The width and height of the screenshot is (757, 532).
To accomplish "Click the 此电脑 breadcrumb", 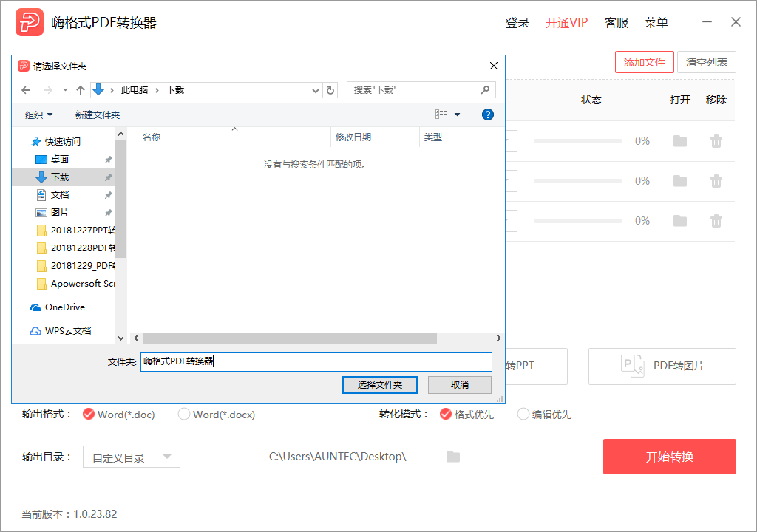I will pos(135,90).
